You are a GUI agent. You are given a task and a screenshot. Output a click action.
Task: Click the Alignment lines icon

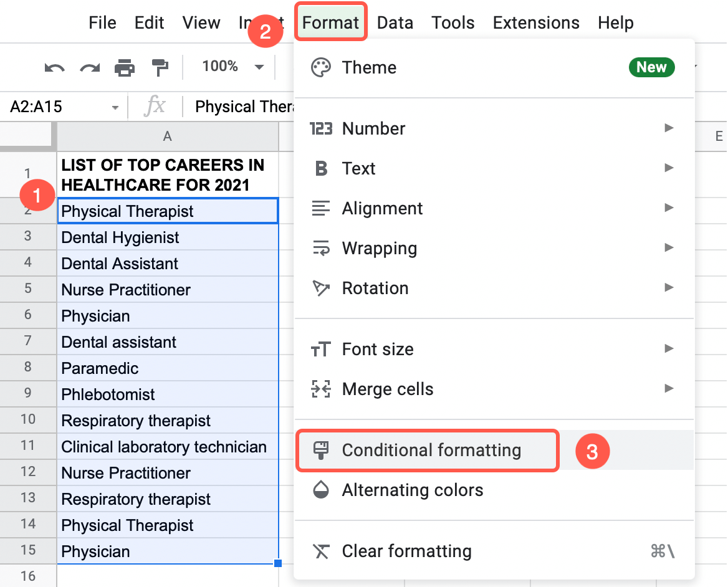click(320, 208)
